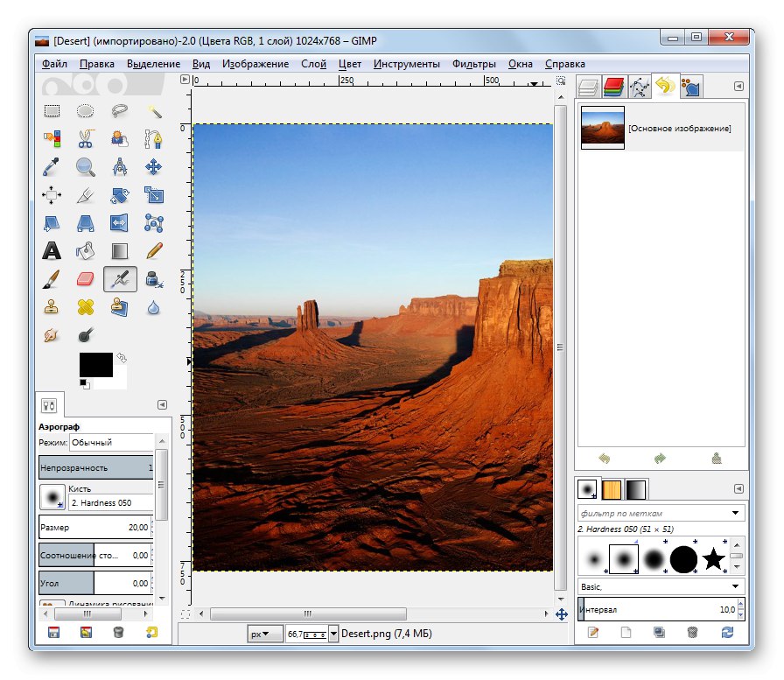Screen dimensions: 784x680
Task: Pick the Dodge/Burn tool
Action: pyautogui.click(x=86, y=335)
